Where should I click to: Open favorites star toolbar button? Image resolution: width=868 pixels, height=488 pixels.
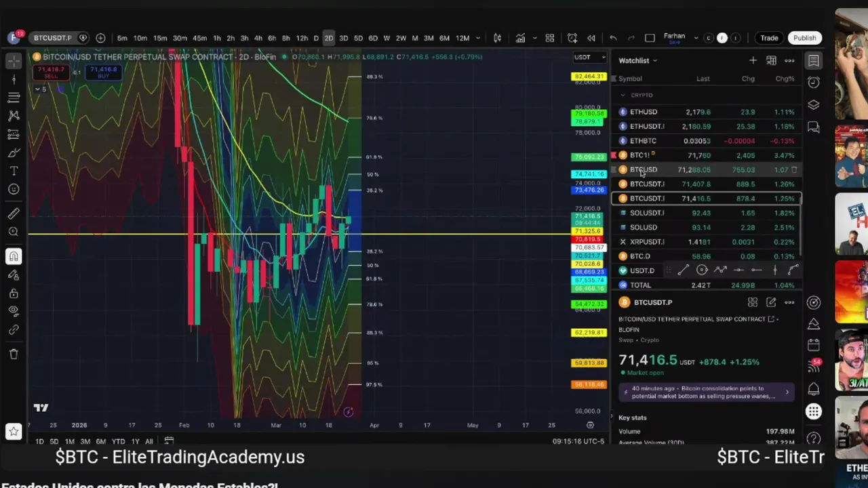click(x=14, y=431)
